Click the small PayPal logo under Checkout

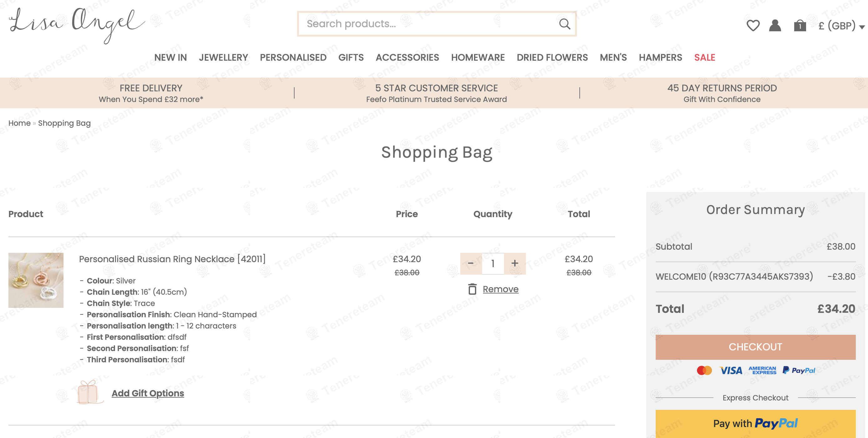(x=799, y=370)
